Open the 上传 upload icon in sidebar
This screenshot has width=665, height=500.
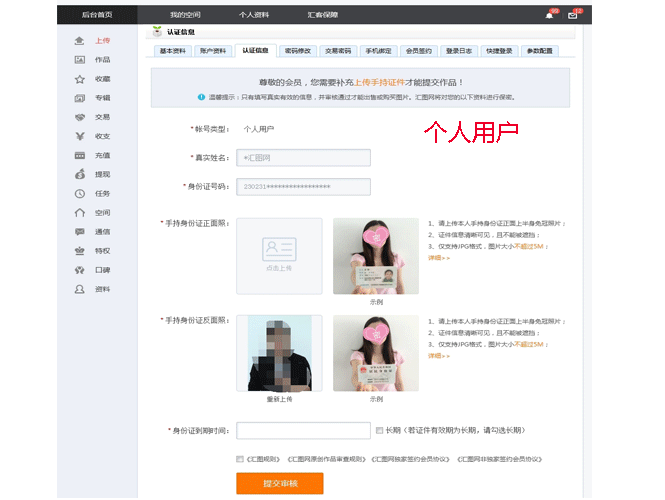pos(80,41)
